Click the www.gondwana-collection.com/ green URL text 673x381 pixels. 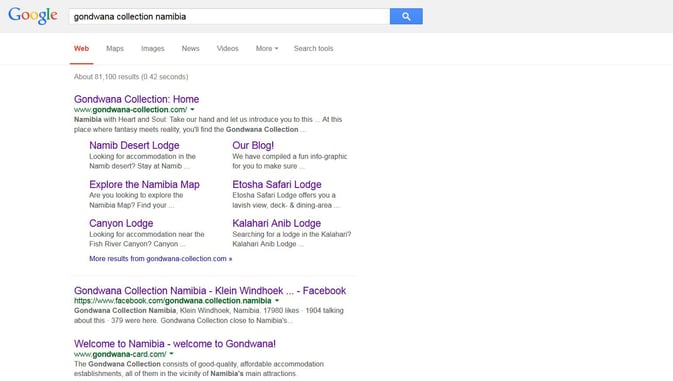coord(130,110)
